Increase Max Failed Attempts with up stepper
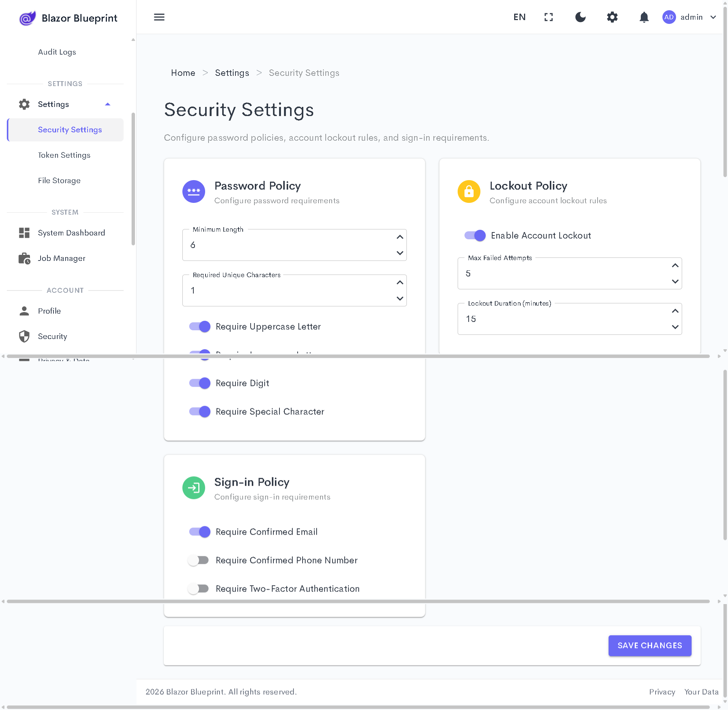728x711 pixels. [x=675, y=265]
